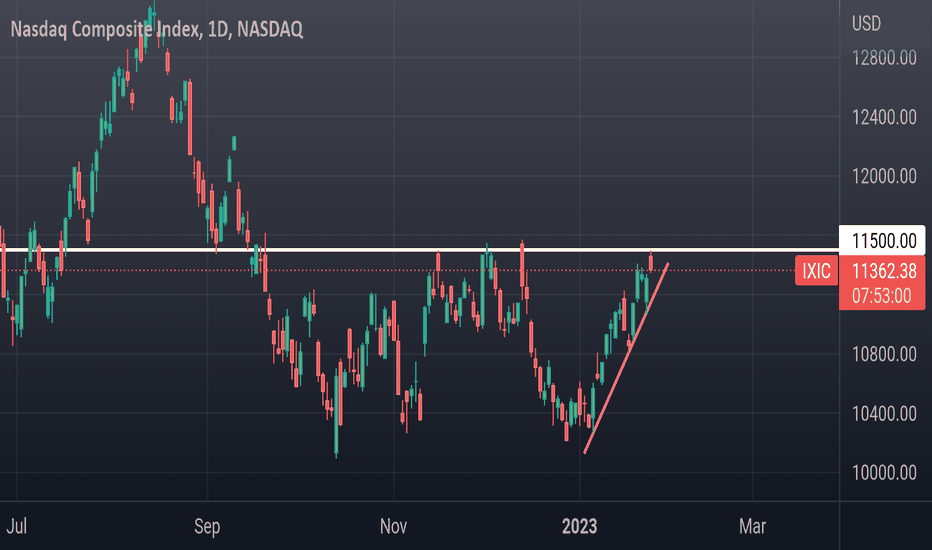Click the 12400.00 price axis label
Screen dimensions: 932x550
coord(884,117)
